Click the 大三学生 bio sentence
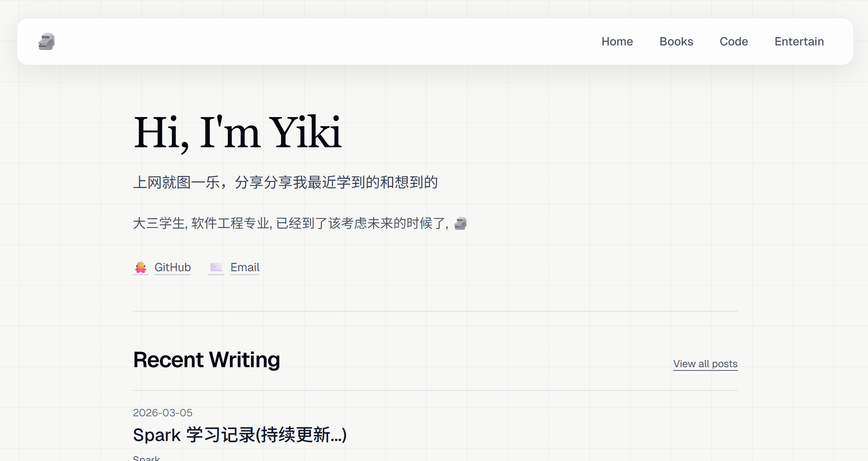This screenshot has height=461, width=868. click(291, 223)
